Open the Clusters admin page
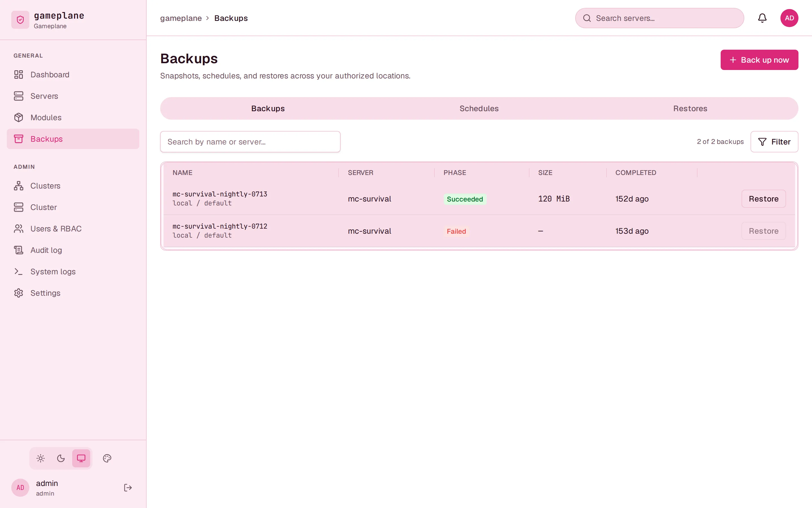812x508 pixels. point(73,186)
